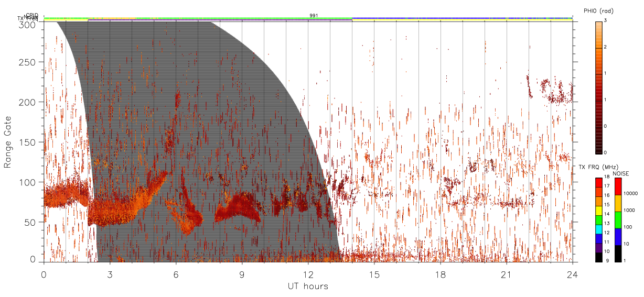Select the blue NOISE swatch 10–100
This screenshot has width=644, height=297.
[x=617, y=236]
